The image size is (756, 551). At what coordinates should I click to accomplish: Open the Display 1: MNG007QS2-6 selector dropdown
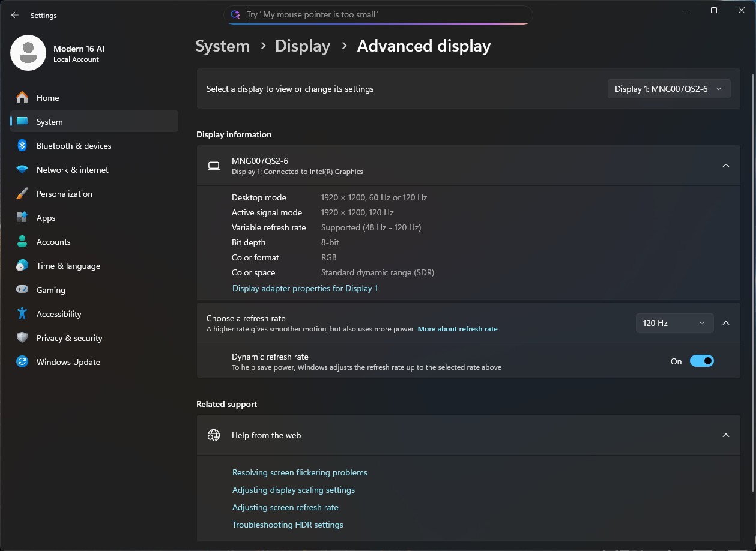point(669,89)
